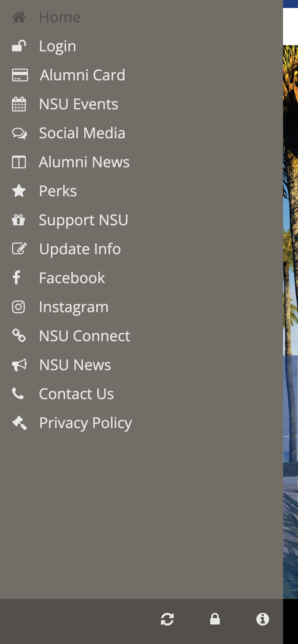The width and height of the screenshot is (298, 644).
Task: Select the Facebook icon in the menu
Action: pyautogui.click(x=17, y=277)
